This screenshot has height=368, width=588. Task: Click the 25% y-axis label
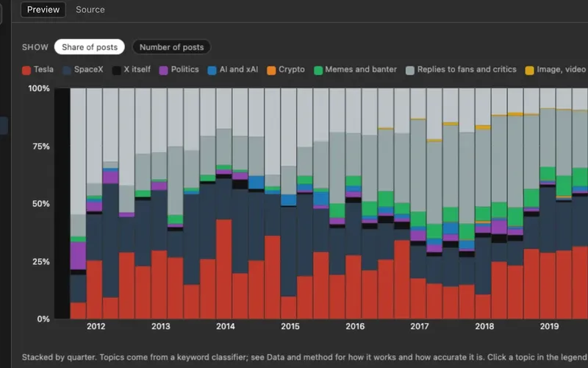pos(41,262)
